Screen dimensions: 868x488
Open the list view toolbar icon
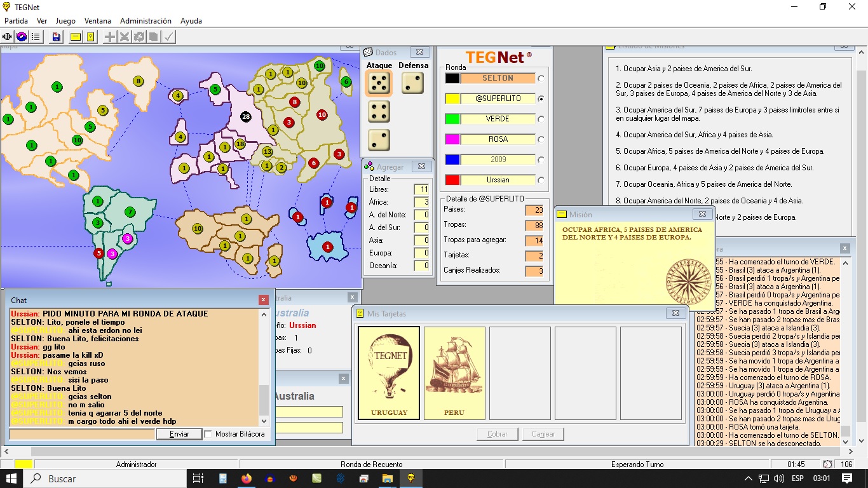pyautogui.click(x=36, y=37)
